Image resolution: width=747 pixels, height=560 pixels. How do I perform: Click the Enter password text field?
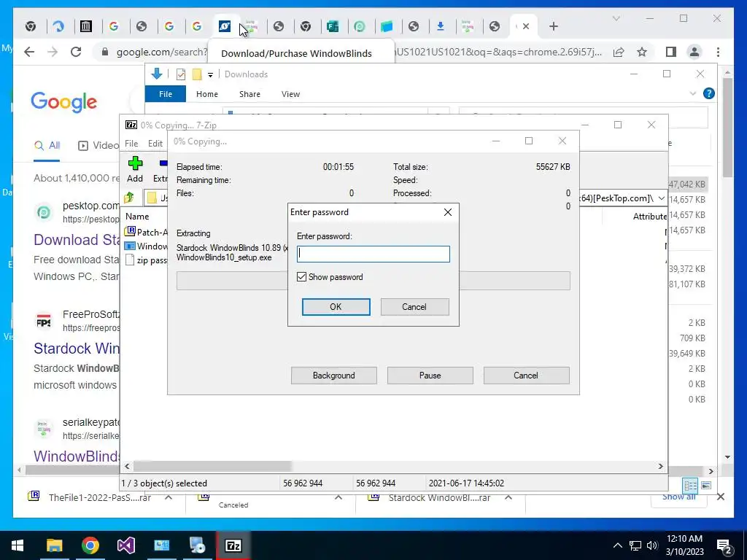373,254
